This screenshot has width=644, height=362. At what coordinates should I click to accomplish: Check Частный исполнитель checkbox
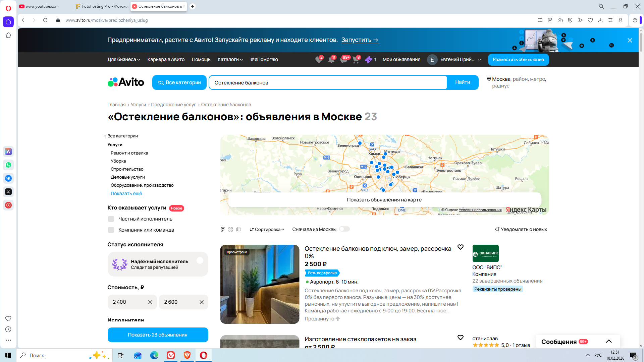pos(111,219)
